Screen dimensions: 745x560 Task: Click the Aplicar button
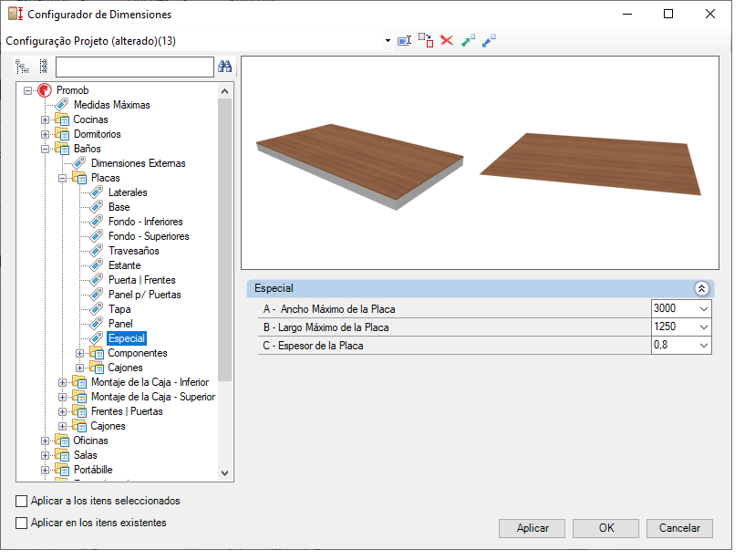coord(533,528)
